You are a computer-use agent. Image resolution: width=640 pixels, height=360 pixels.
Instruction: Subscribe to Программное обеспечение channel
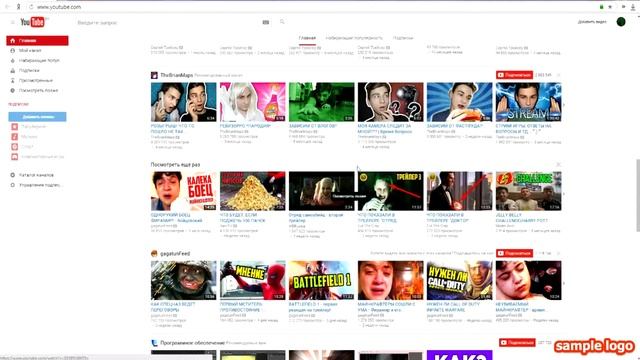(x=517, y=343)
